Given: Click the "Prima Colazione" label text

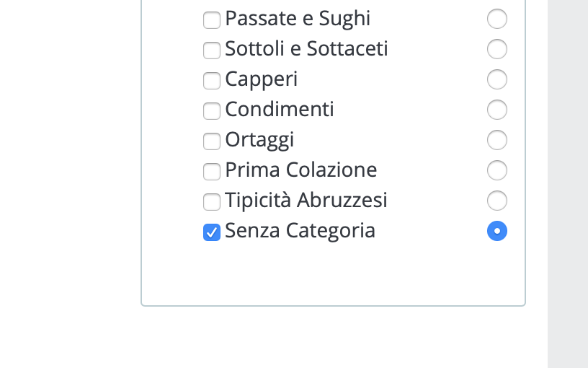Looking at the screenshot, I should 300,170.
